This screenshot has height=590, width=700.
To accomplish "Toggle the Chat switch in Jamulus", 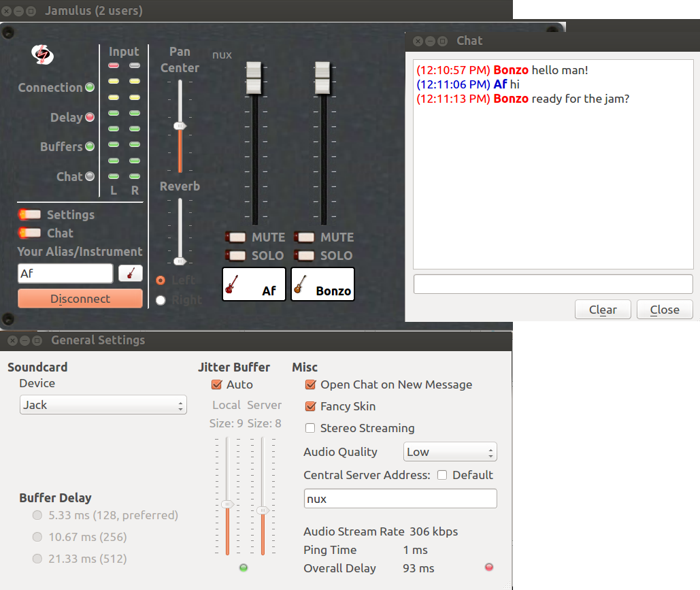I will pyautogui.click(x=29, y=233).
